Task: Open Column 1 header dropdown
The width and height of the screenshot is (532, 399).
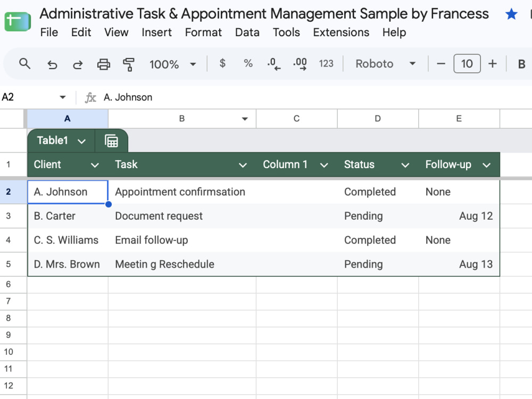Action: tap(324, 165)
